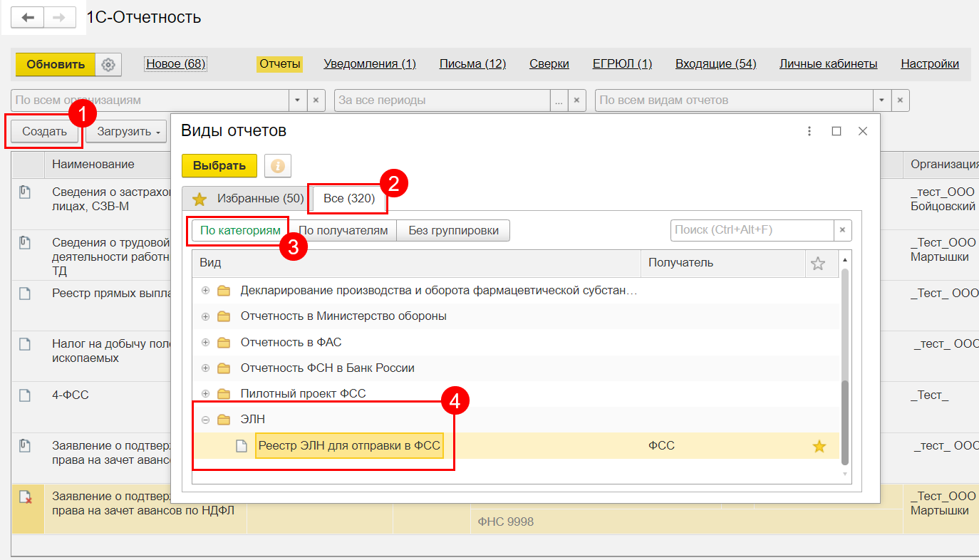Clear the report search field
This screenshot has width=979, height=560.
(842, 230)
